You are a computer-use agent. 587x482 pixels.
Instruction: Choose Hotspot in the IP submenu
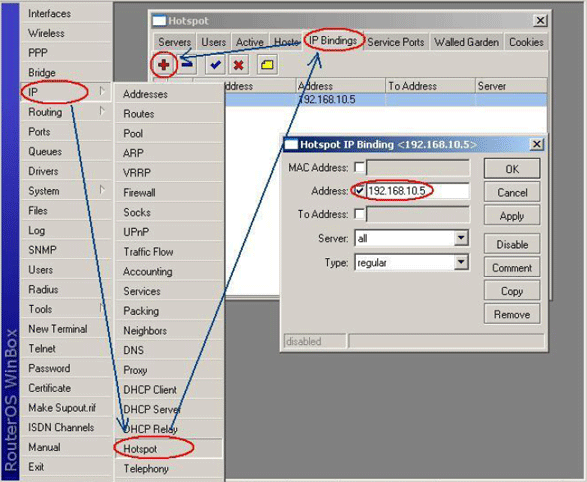[169, 449]
